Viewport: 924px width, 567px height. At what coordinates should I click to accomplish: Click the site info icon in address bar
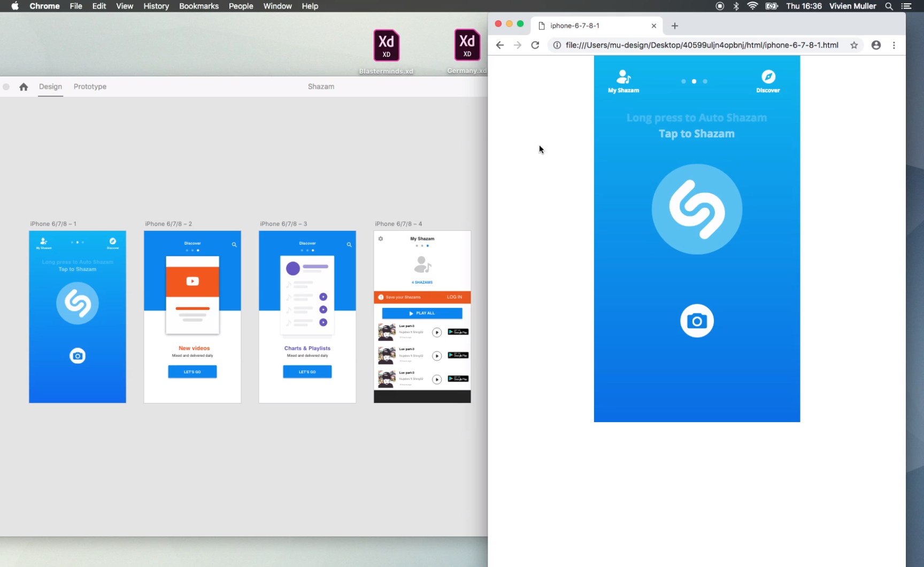557,45
